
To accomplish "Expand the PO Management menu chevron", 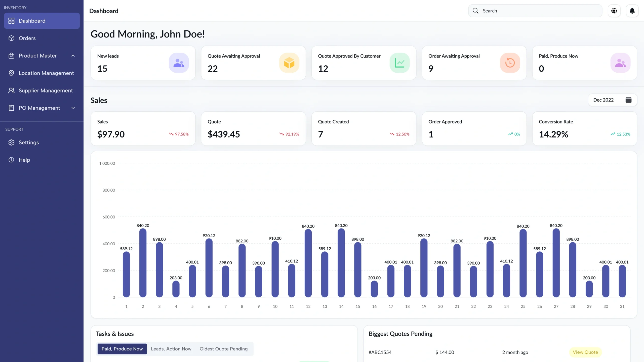I will 73,108.
